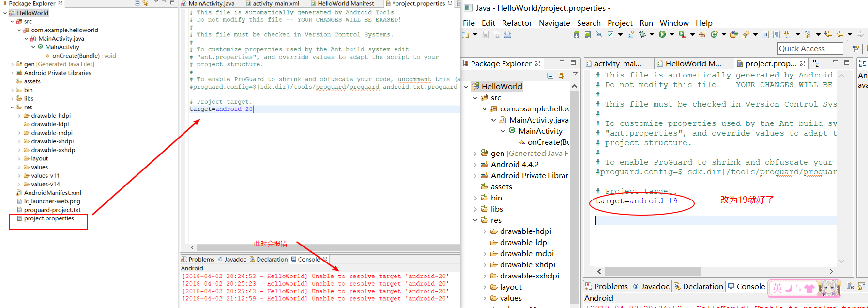This screenshot has height=308, width=868.
Task: Click the Debug bug icon
Action: [642, 34]
